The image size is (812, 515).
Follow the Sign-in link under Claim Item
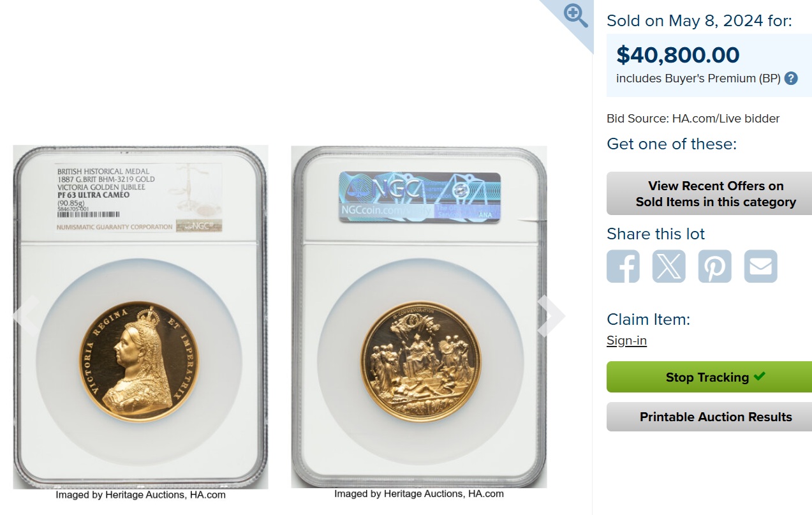(626, 340)
